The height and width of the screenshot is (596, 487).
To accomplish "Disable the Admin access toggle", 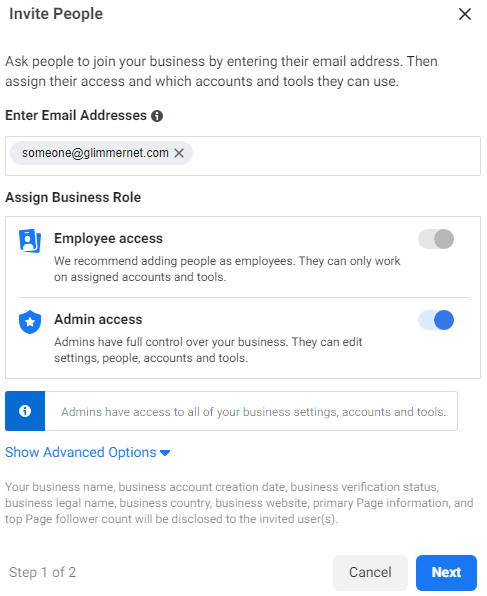I will point(436,320).
